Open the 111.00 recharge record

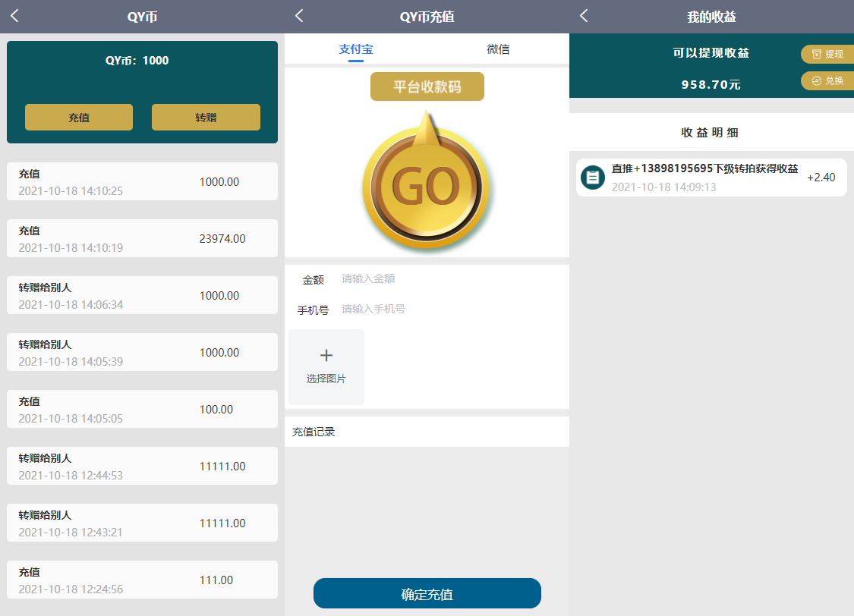[142, 580]
